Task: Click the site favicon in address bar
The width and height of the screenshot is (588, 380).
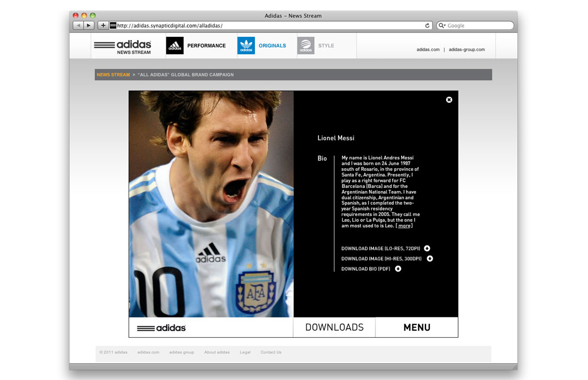Action: (x=113, y=26)
